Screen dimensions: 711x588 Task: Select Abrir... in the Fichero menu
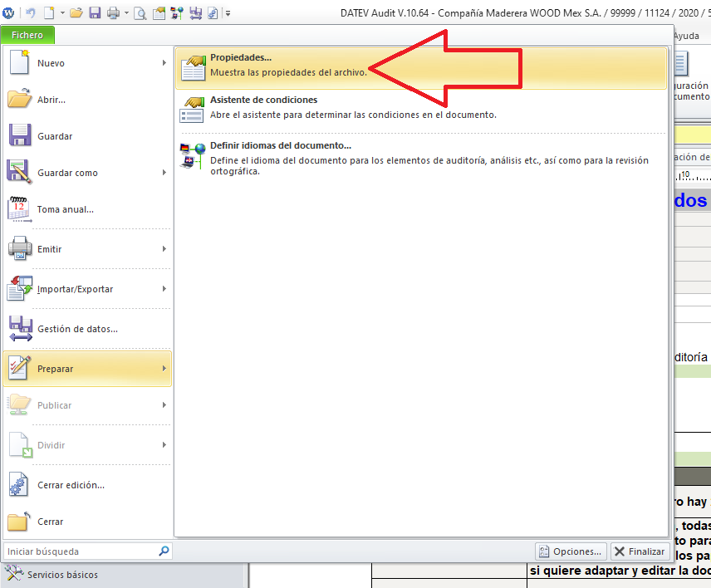(86, 100)
